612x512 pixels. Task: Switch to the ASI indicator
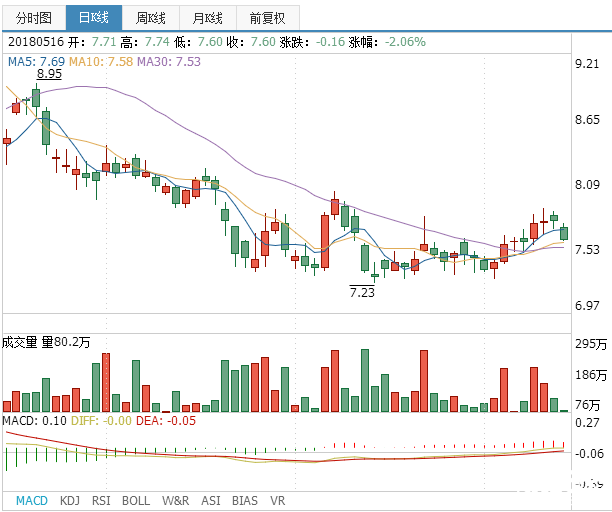pos(210,500)
